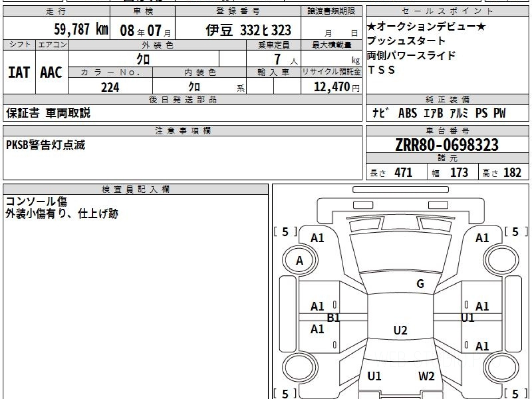Select the recycle deposit 12,470円
Screen dimensions: 532x399
point(336,87)
